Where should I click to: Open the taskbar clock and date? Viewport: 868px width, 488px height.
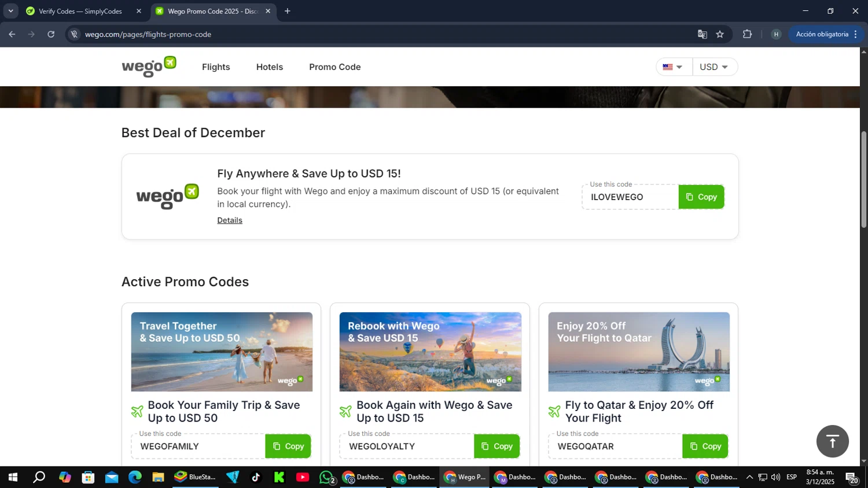pyautogui.click(x=820, y=477)
